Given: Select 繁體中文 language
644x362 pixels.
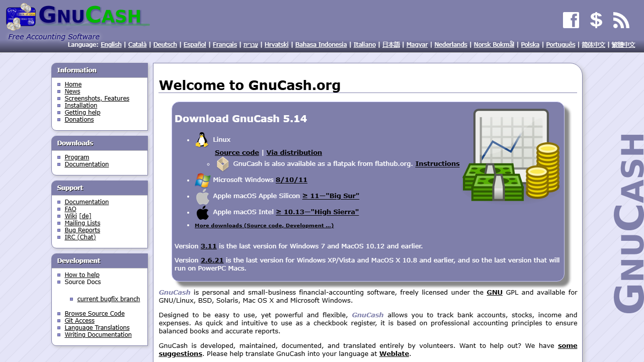Looking at the screenshot, I should [623, 45].
